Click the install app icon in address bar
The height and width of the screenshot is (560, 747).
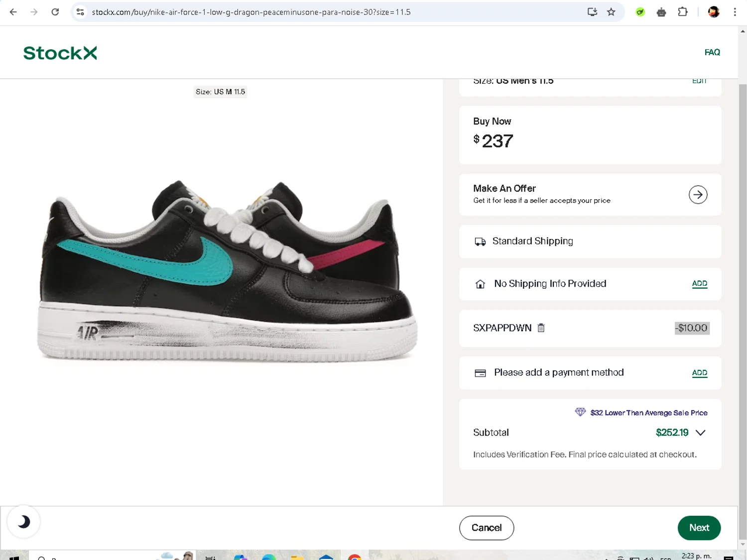(x=592, y=12)
